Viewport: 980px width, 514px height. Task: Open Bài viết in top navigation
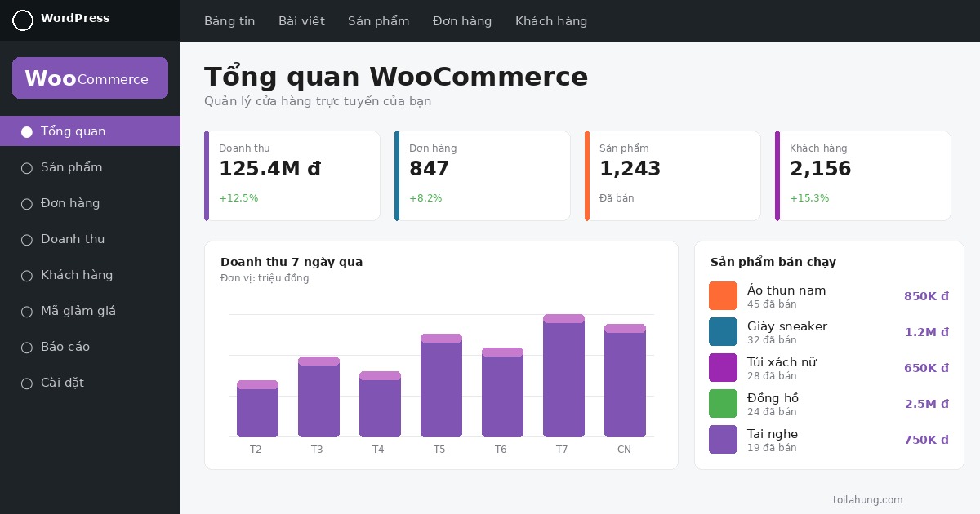(301, 21)
